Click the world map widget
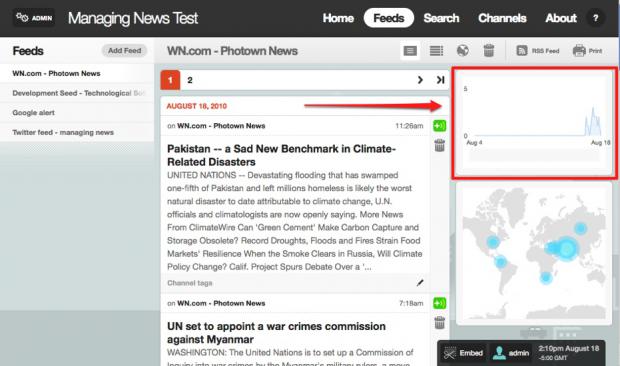Screen dimensions: 620x366 534,254
